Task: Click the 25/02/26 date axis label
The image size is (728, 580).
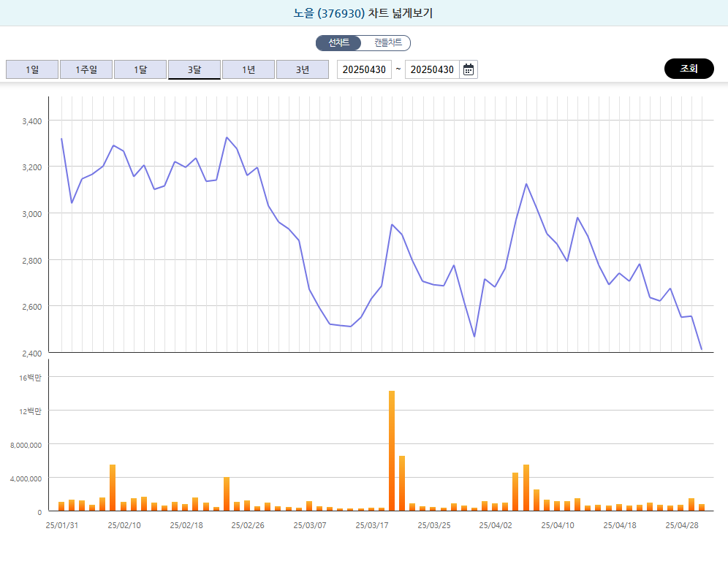Action: (x=248, y=525)
